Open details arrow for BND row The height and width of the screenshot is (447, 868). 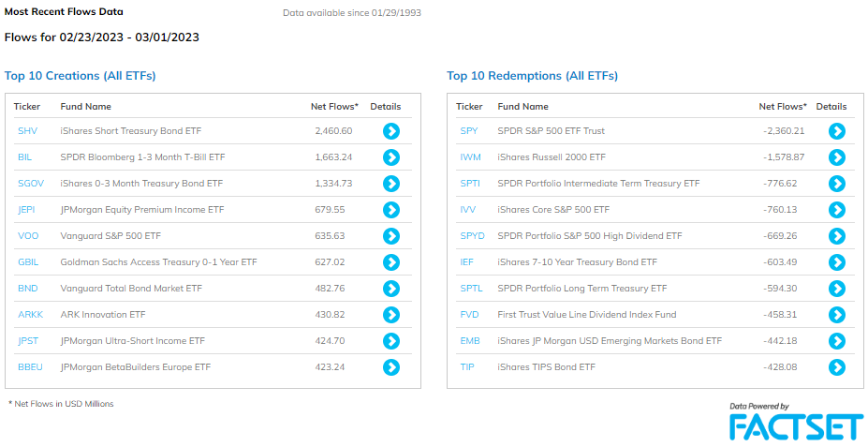(x=390, y=289)
